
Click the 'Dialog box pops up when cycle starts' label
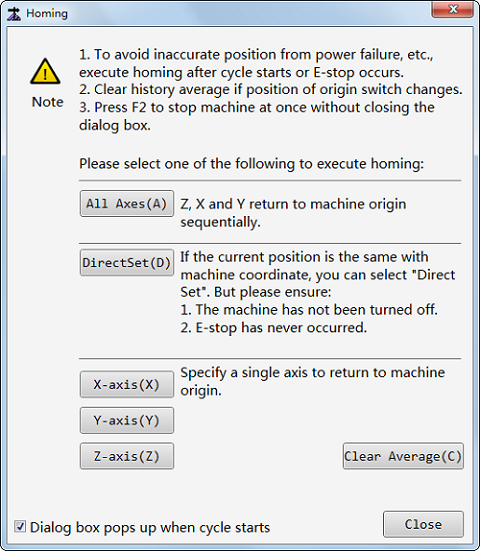pos(150,527)
